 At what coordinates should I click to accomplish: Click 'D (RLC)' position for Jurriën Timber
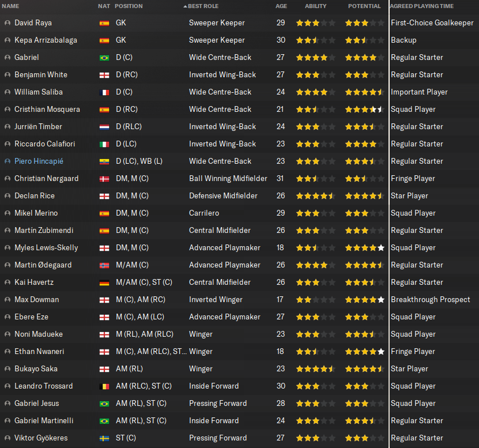tap(129, 127)
